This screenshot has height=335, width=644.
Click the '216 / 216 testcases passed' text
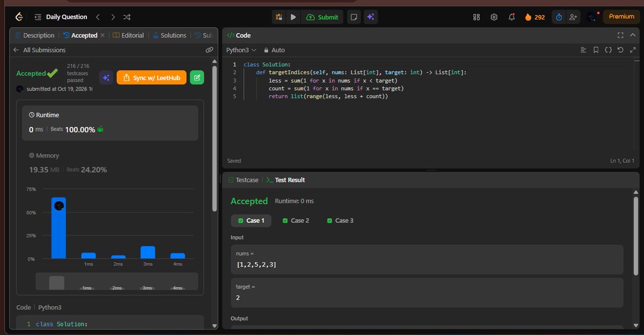coord(78,73)
